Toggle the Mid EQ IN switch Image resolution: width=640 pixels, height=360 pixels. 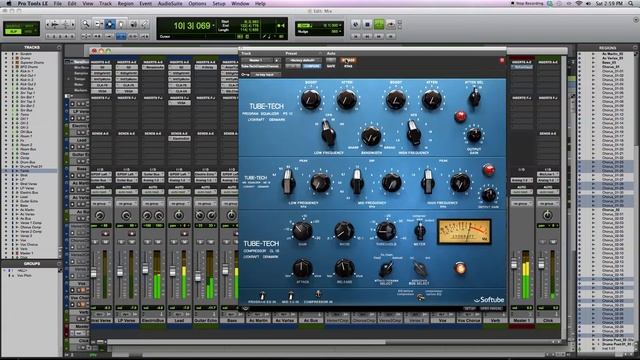(290, 295)
